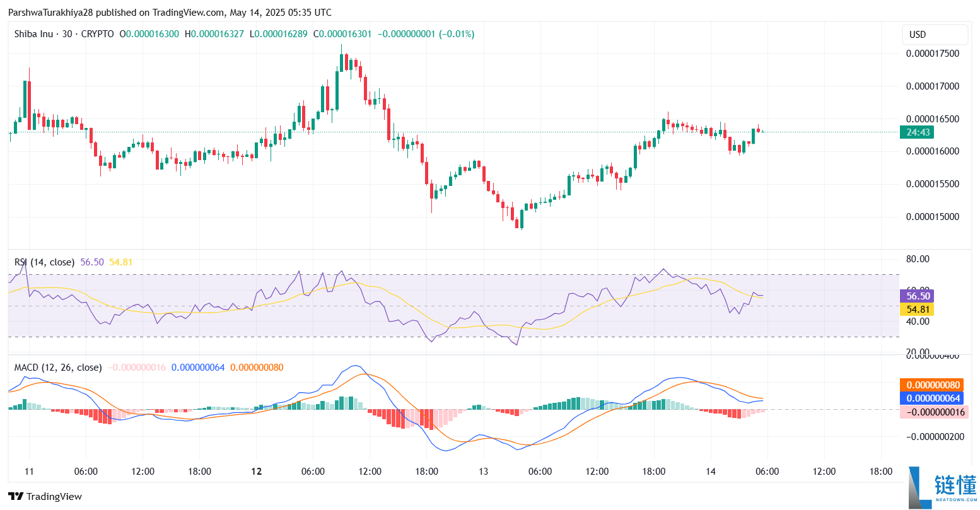Click the yellow 54.81 RSI average badge
The width and height of the screenshot is (980, 510).
tap(916, 310)
